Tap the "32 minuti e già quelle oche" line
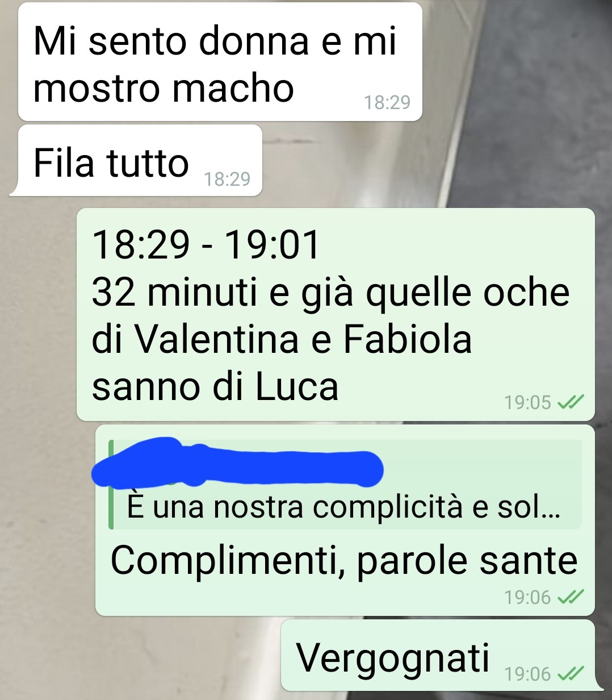 tap(330, 294)
